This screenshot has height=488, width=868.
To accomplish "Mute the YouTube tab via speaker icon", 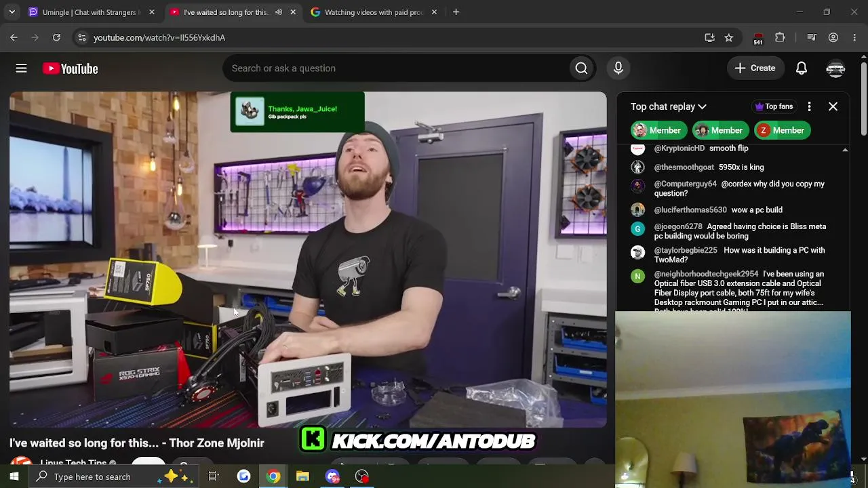I will point(279,12).
